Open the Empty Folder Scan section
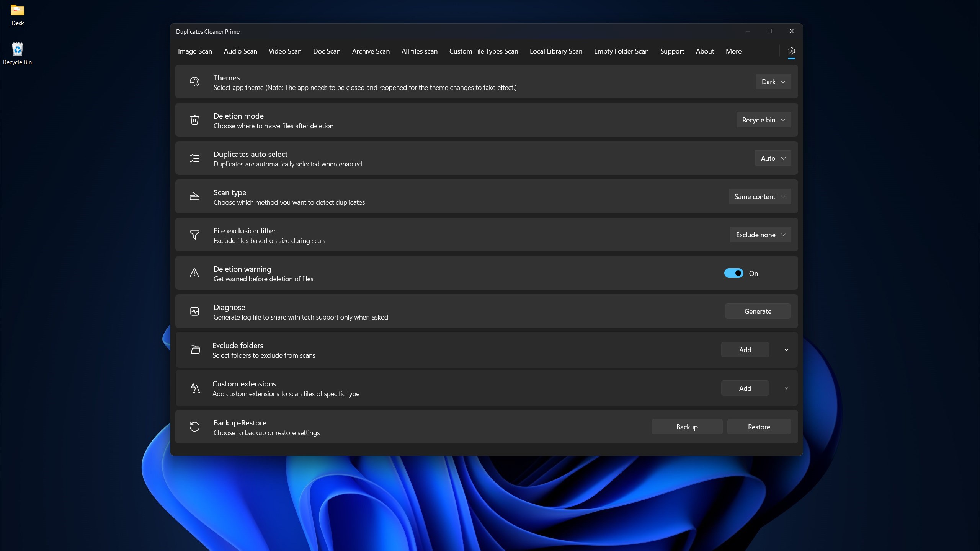980x551 pixels. (621, 51)
